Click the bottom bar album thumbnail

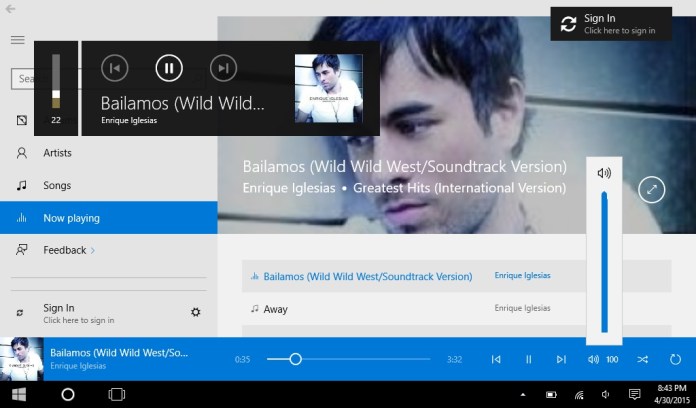pyautogui.click(x=22, y=359)
